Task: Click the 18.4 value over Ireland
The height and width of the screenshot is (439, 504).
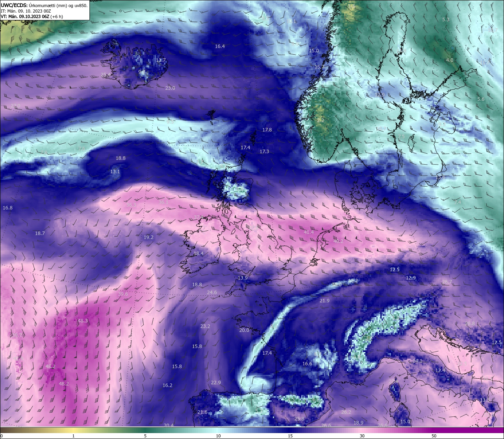Action: pyautogui.click(x=198, y=254)
